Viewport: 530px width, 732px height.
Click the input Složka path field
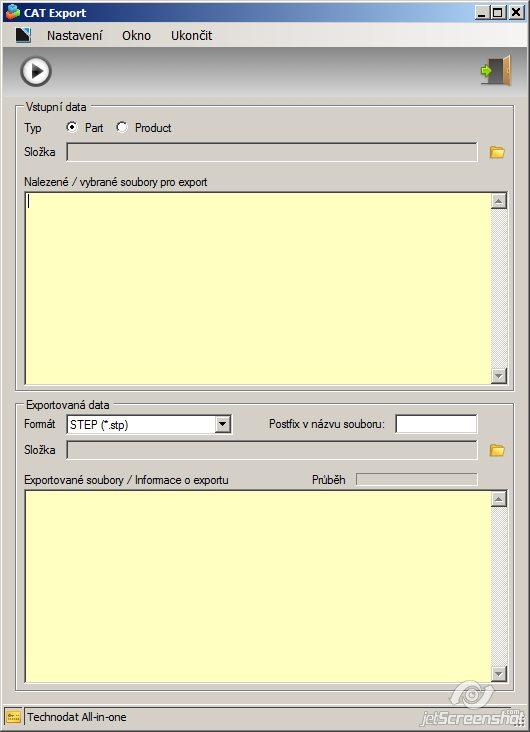pos(272,152)
